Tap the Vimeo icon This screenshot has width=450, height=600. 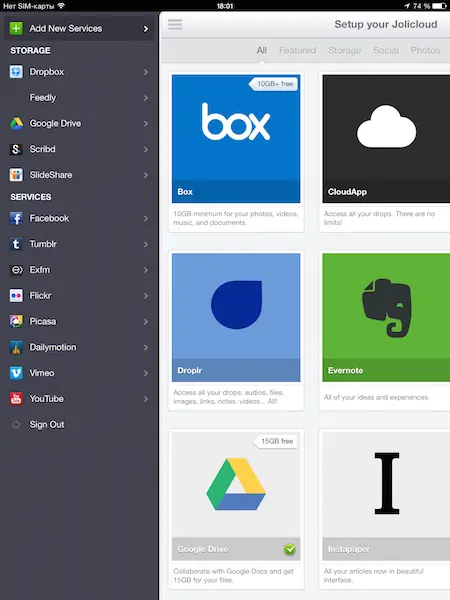pos(16,373)
